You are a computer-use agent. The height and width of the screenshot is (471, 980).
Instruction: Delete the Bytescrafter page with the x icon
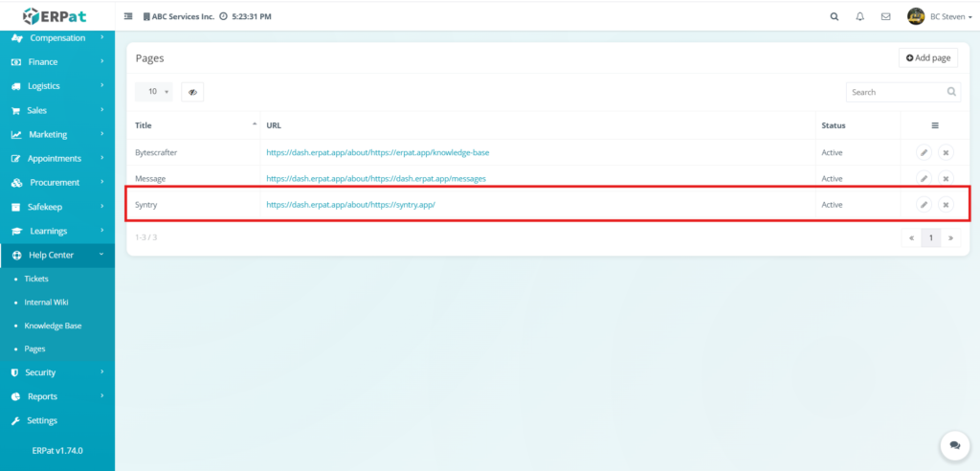click(x=946, y=152)
